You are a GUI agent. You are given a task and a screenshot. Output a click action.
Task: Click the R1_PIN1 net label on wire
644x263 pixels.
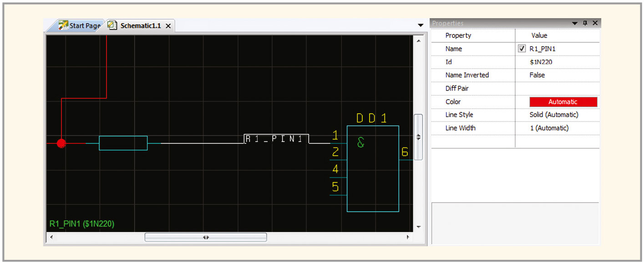276,139
